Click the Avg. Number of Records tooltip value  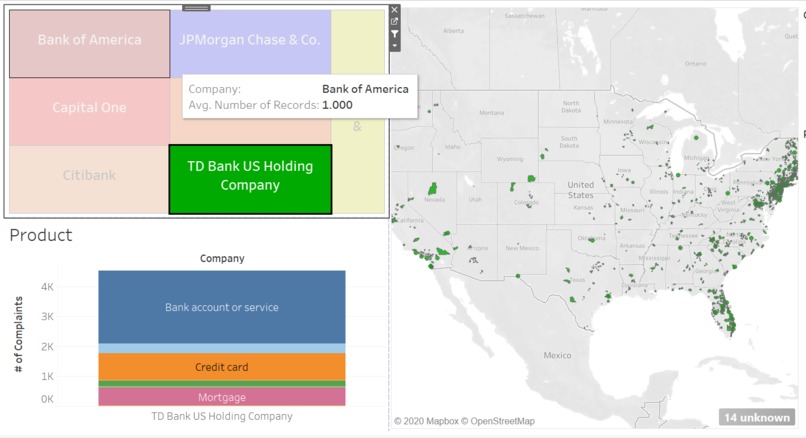point(337,105)
